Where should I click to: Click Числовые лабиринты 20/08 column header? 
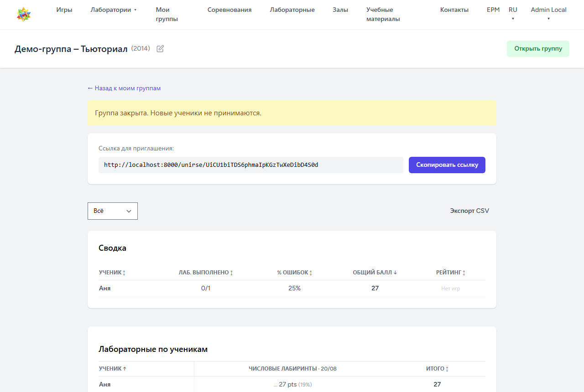[292, 369]
